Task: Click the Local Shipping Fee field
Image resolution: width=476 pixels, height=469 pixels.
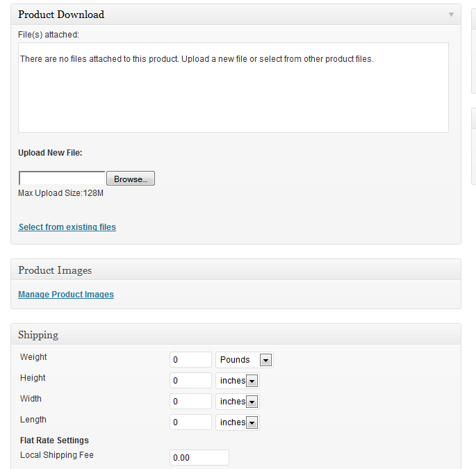Action: pyautogui.click(x=199, y=457)
